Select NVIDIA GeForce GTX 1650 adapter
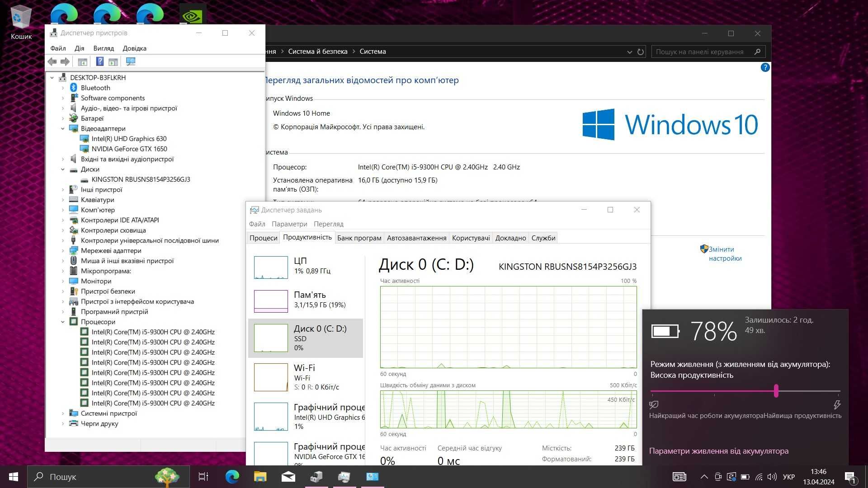This screenshot has width=868, height=488. pyautogui.click(x=129, y=149)
